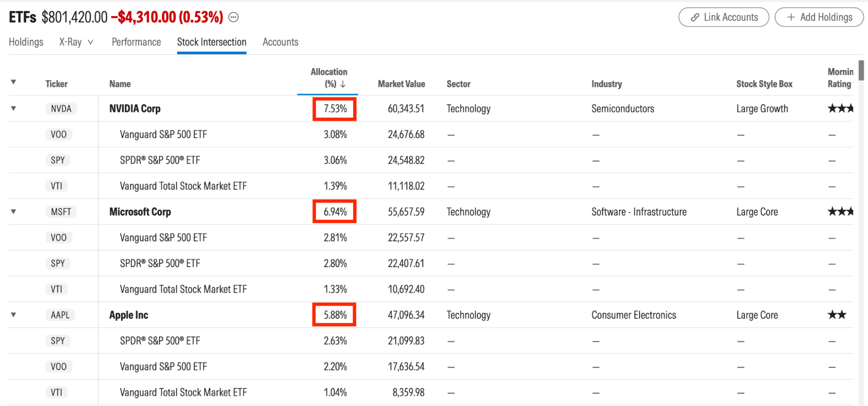868x406 pixels.
Task: Click the AAPL ticker badge
Action: coord(60,315)
